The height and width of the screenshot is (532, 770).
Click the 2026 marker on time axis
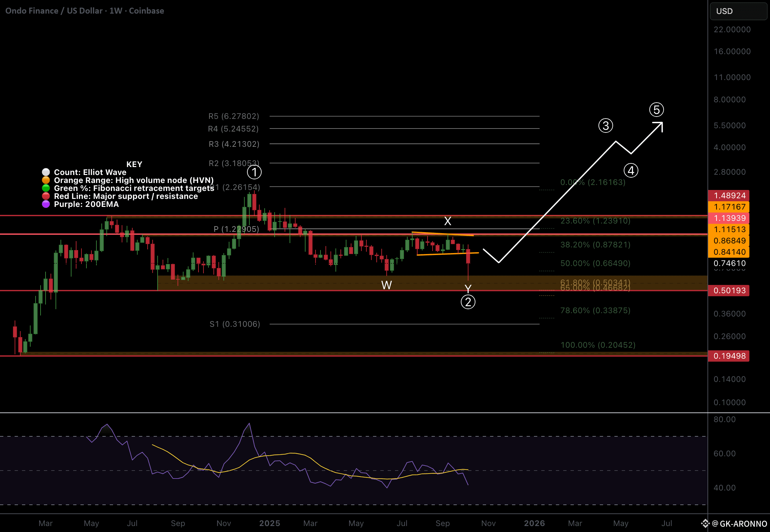534,523
